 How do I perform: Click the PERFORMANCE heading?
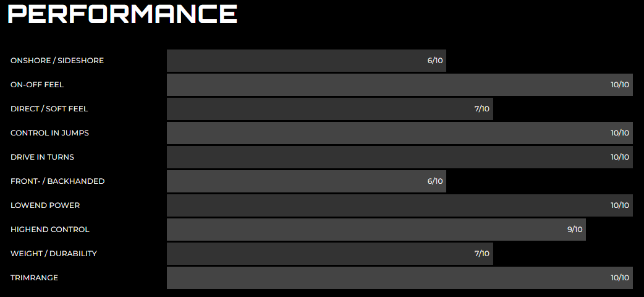[122, 13]
